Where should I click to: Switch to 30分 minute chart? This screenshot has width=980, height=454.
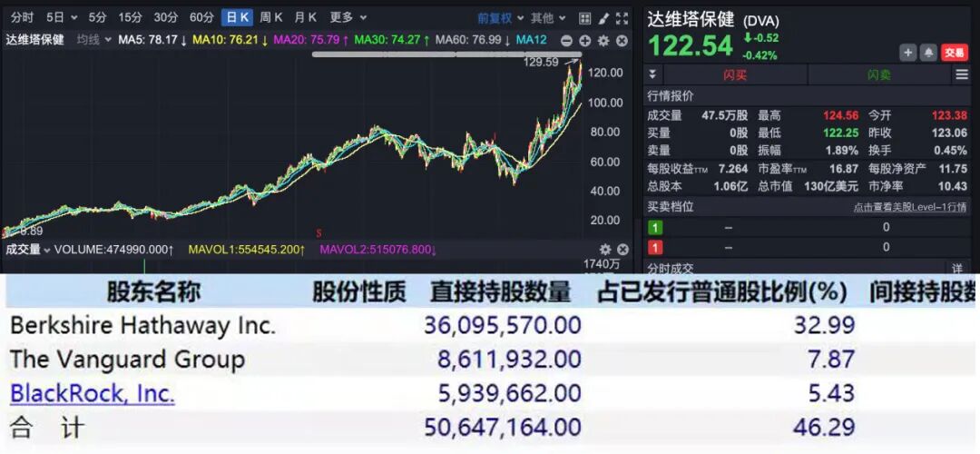click(166, 17)
